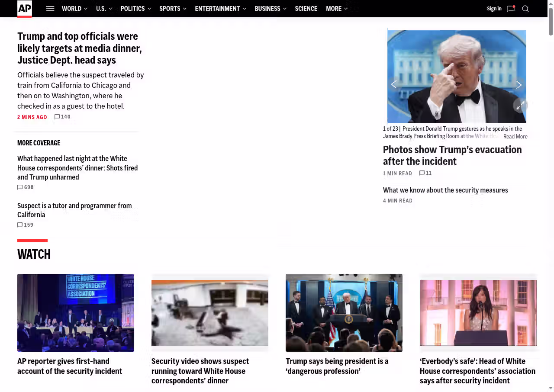Select the Science menu item

tap(306, 9)
